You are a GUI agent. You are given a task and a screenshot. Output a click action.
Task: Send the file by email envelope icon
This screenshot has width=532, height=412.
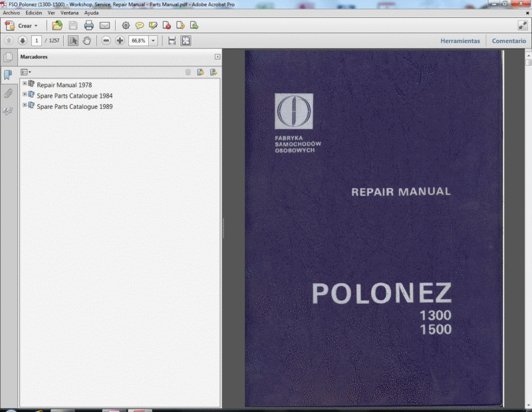[104, 25]
